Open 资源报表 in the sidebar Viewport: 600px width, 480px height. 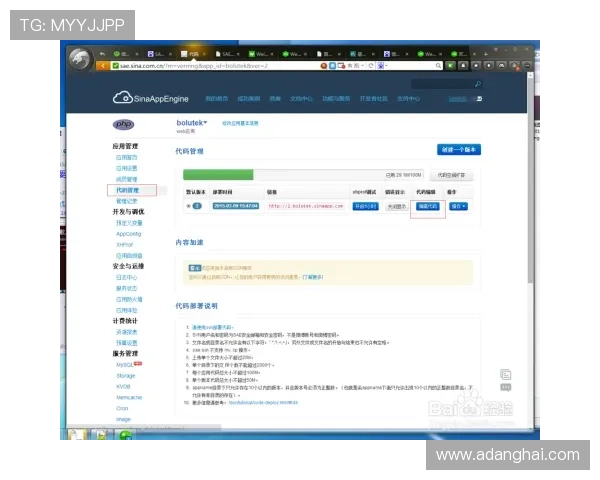click(127, 332)
